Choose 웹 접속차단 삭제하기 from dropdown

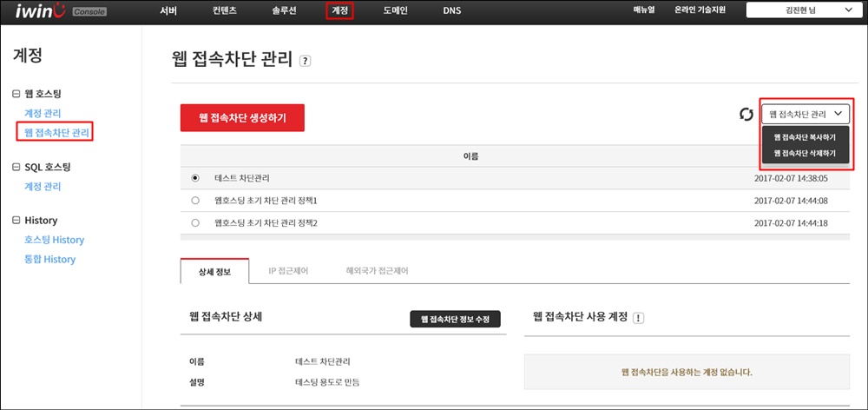(805, 153)
